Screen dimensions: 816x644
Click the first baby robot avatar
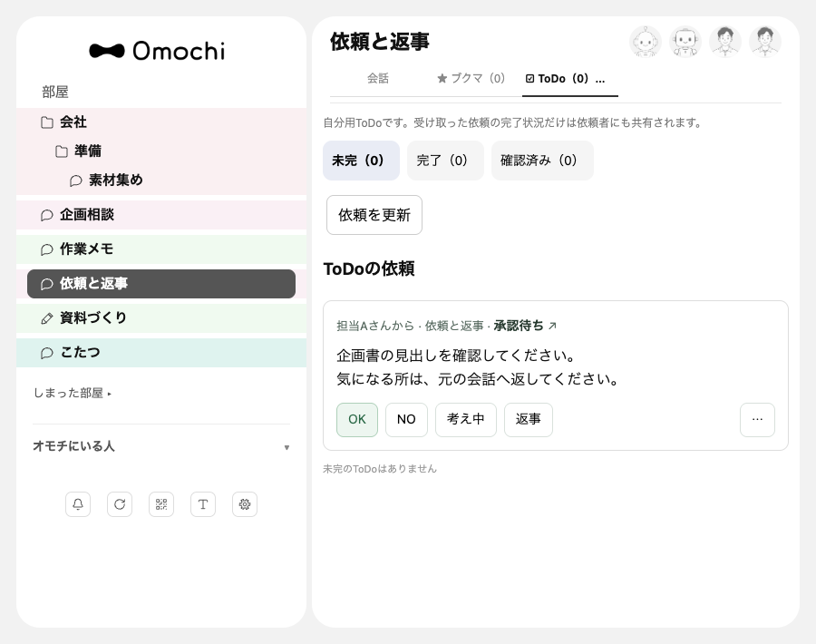coord(646,42)
